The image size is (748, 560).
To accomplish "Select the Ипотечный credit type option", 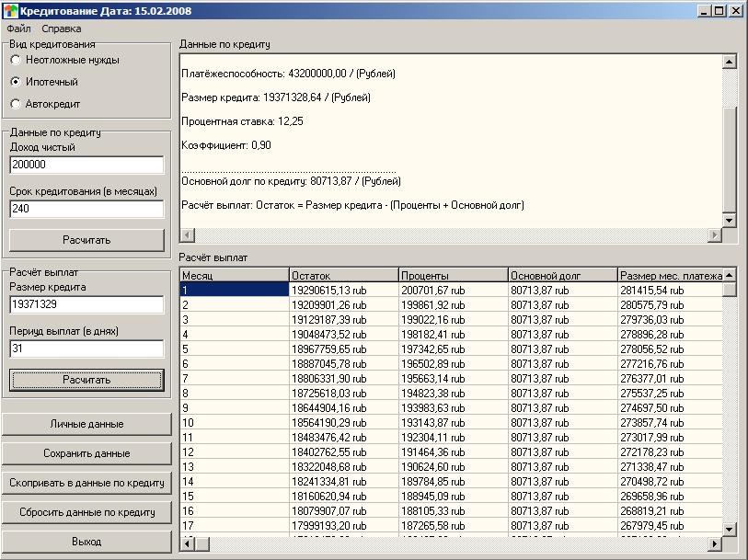I will click(16, 82).
